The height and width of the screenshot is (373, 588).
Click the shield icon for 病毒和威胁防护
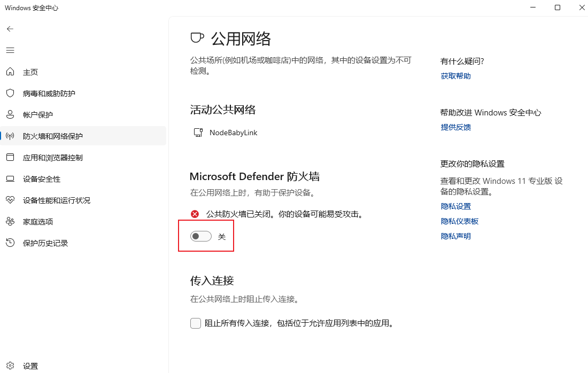(10, 93)
